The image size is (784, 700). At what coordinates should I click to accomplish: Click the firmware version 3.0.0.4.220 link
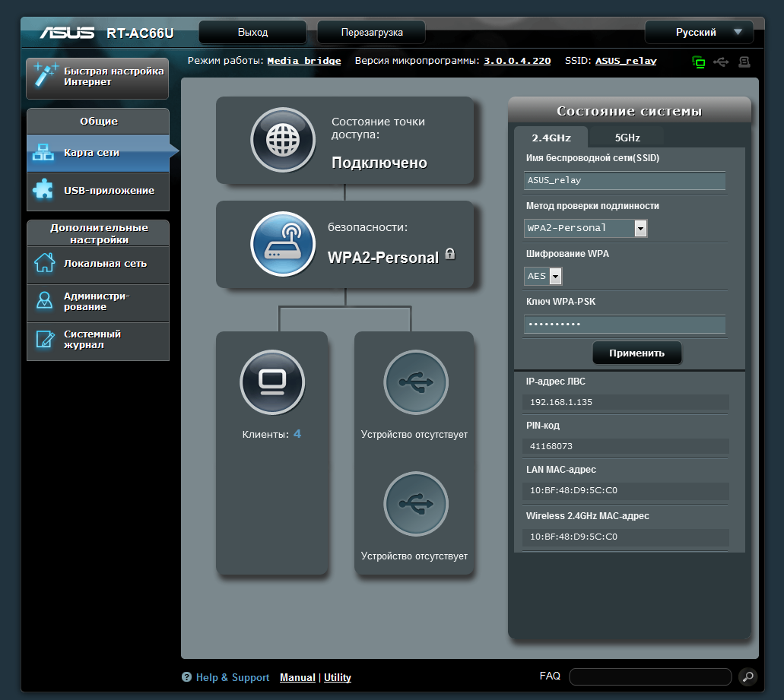(517, 61)
